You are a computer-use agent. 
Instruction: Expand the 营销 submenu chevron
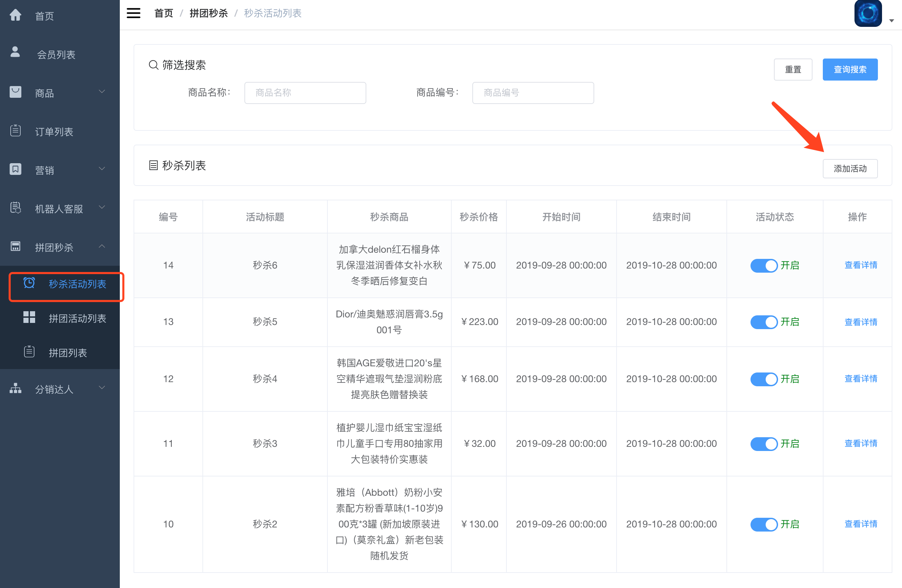point(102,169)
